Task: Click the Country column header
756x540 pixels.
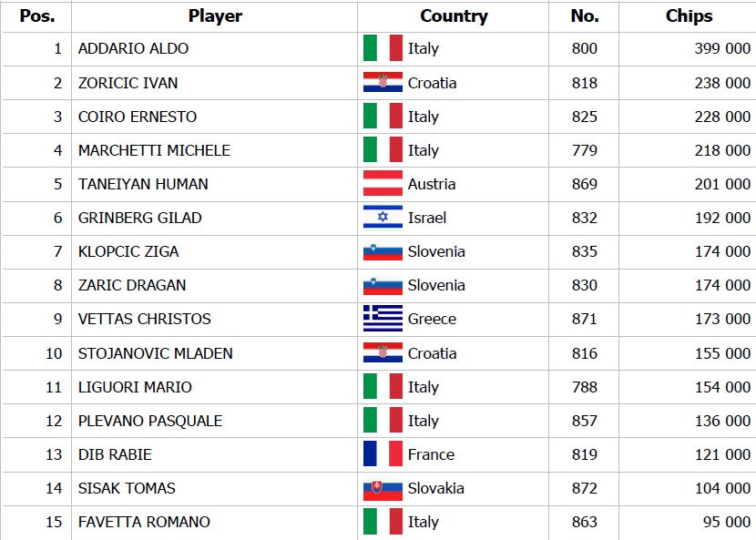Action: (454, 15)
